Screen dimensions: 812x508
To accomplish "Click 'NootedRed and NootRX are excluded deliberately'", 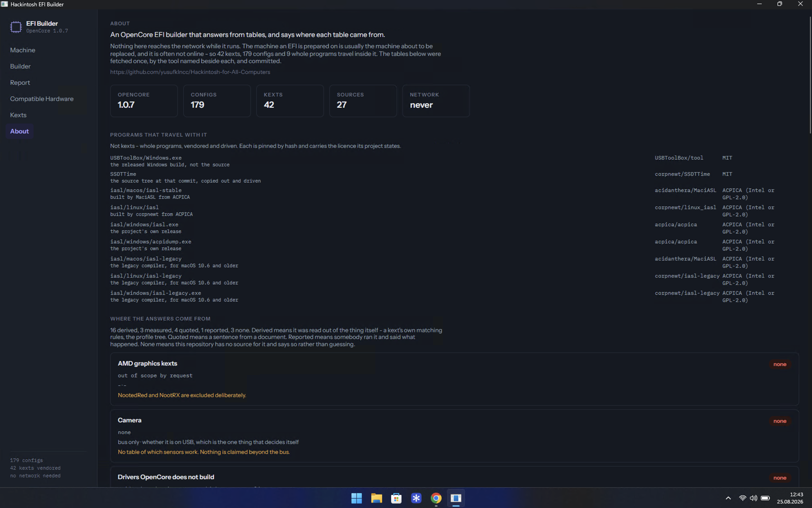I will tap(182, 395).
